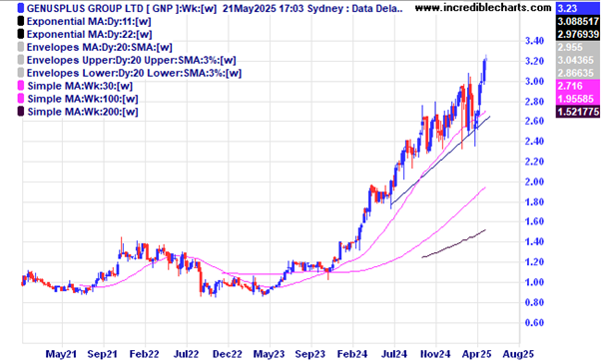This screenshot has width=601, height=364.
Task: Click the black Exponential MA Dy:11 swatch
Action: point(21,21)
